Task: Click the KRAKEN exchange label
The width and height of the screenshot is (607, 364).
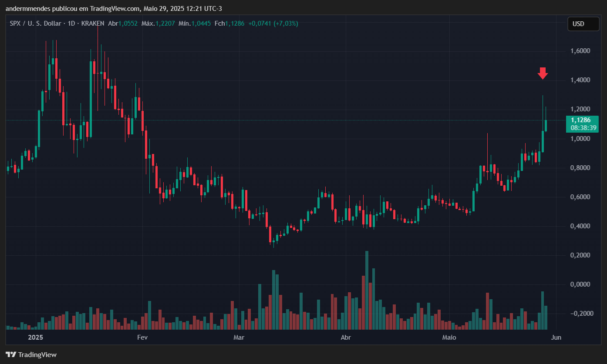Action: 93,23
